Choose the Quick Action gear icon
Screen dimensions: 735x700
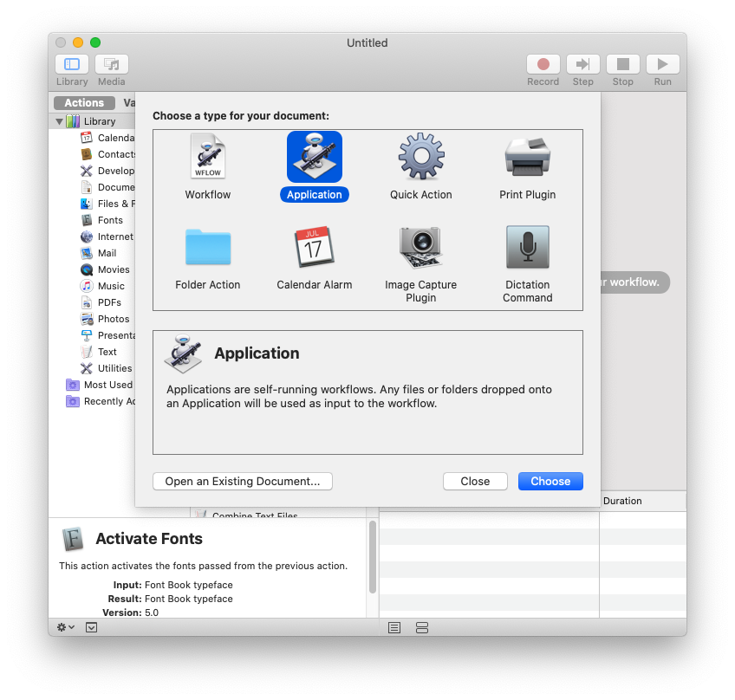click(421, 158)
